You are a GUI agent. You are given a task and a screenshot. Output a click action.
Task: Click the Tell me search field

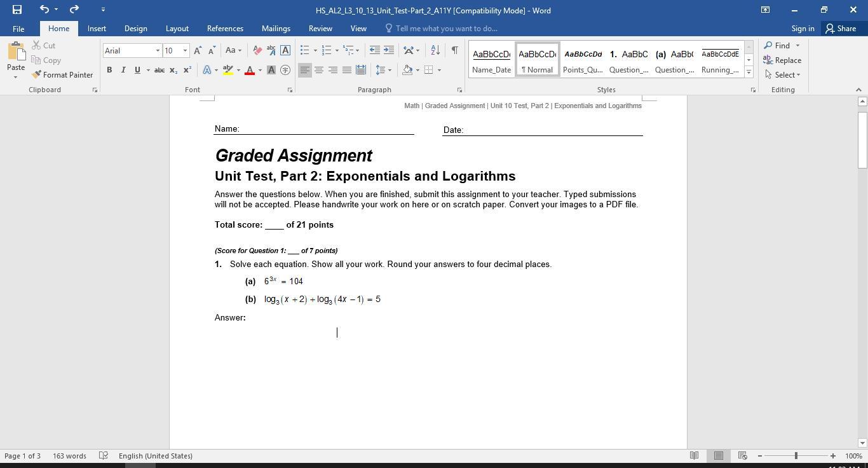(446, 29)
